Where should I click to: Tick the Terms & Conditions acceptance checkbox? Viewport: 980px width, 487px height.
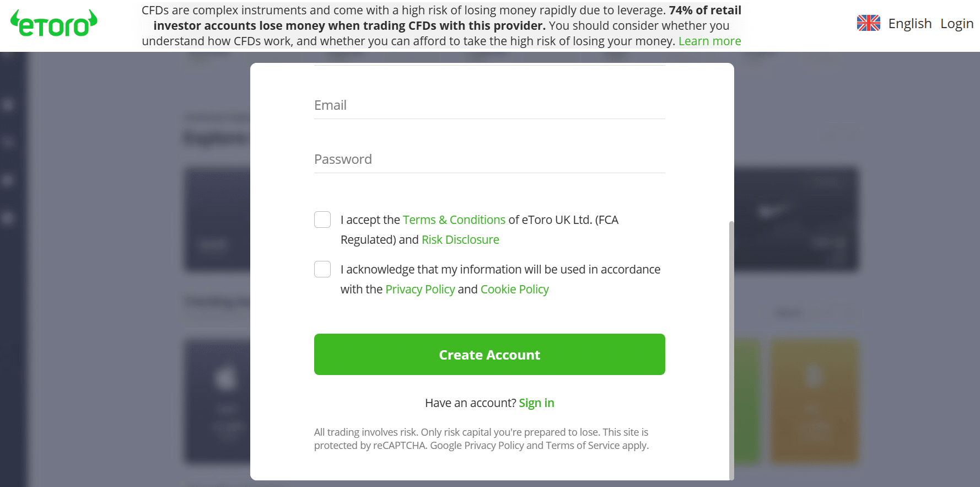click(322, 220)
